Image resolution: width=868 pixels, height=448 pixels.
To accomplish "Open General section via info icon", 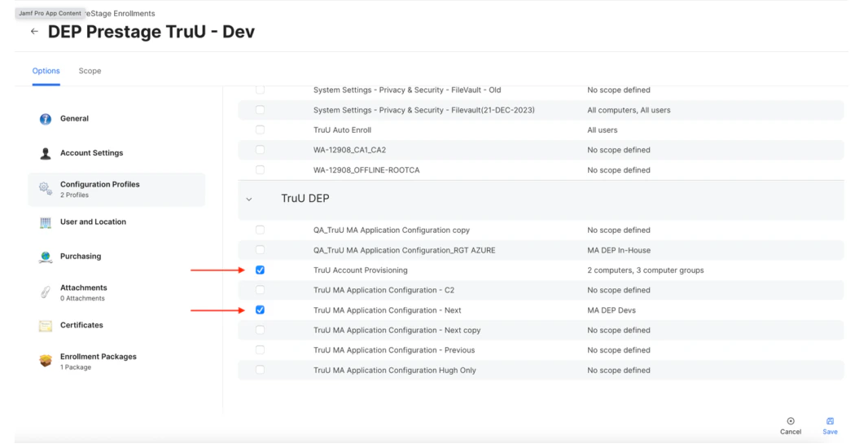I will coord(46,119).
